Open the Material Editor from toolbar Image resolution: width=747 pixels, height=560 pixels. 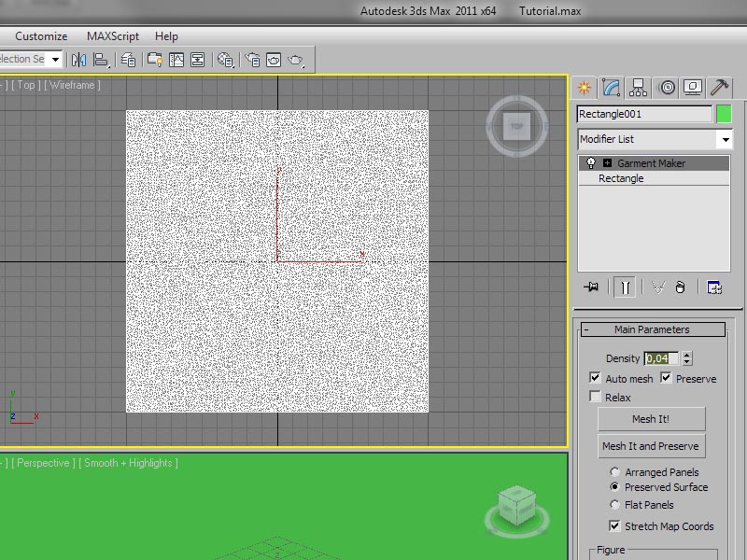tap(226, 60)
